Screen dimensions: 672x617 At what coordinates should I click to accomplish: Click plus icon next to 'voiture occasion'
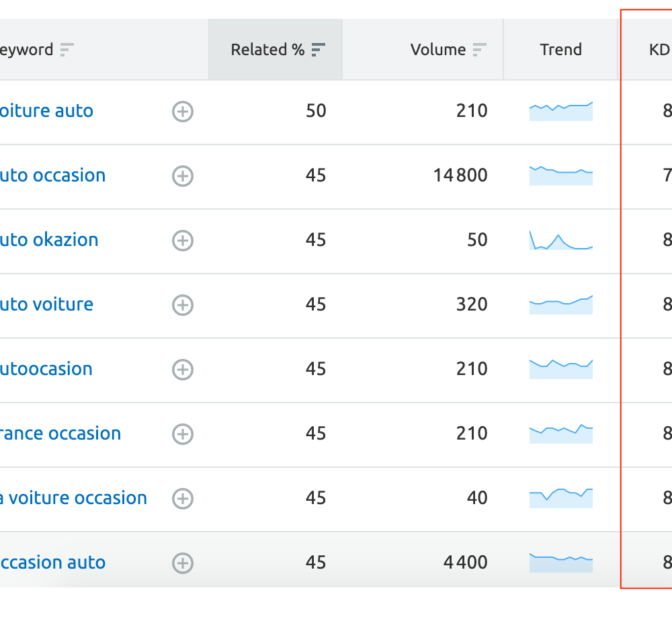[183, 499]
